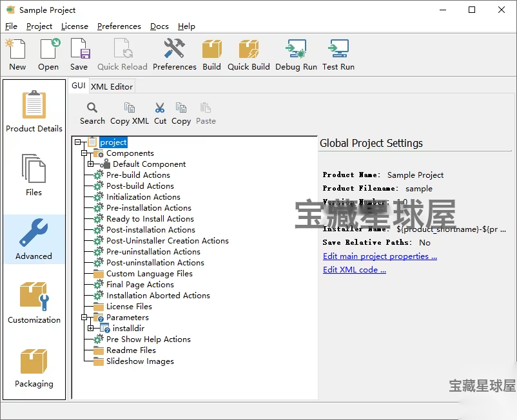Image resolution: width=517 pixels, height=420 pixels.
Task: Expand the installdir node
Action: [x=91, y=328]
